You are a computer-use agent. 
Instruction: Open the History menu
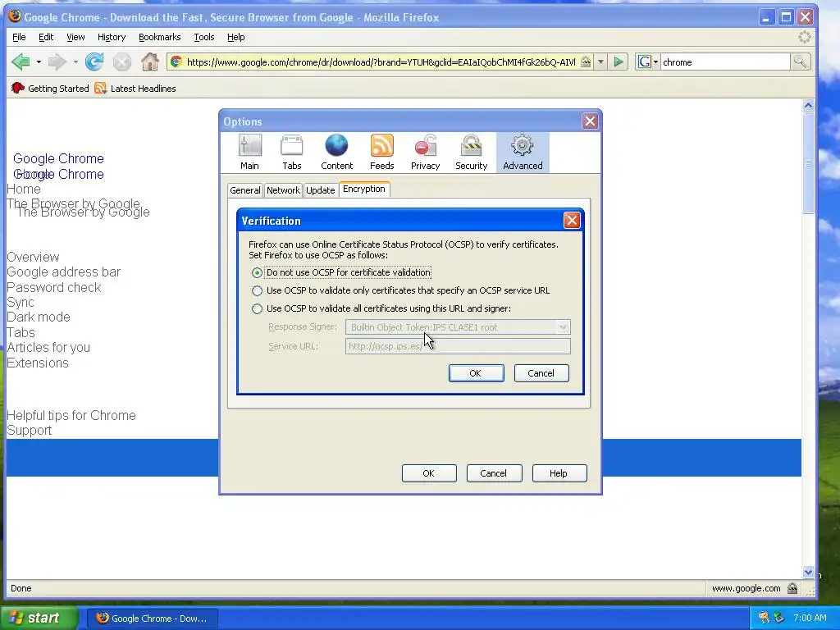click(112, 37)
